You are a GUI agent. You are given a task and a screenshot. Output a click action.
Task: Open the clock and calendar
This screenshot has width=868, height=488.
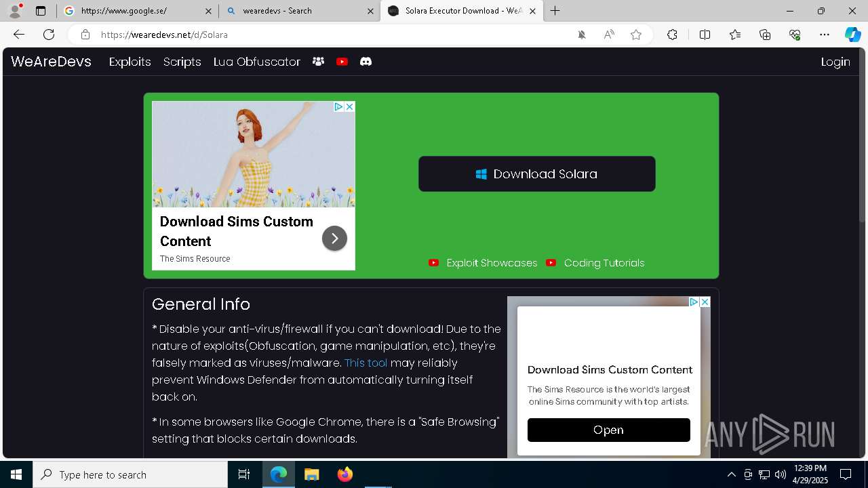click(x=810, y=474)
